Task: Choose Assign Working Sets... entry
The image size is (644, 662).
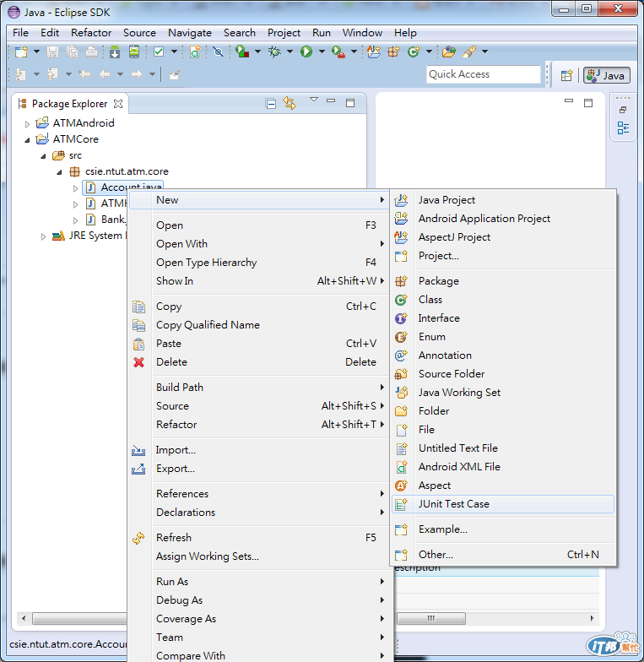Action: 259,556
